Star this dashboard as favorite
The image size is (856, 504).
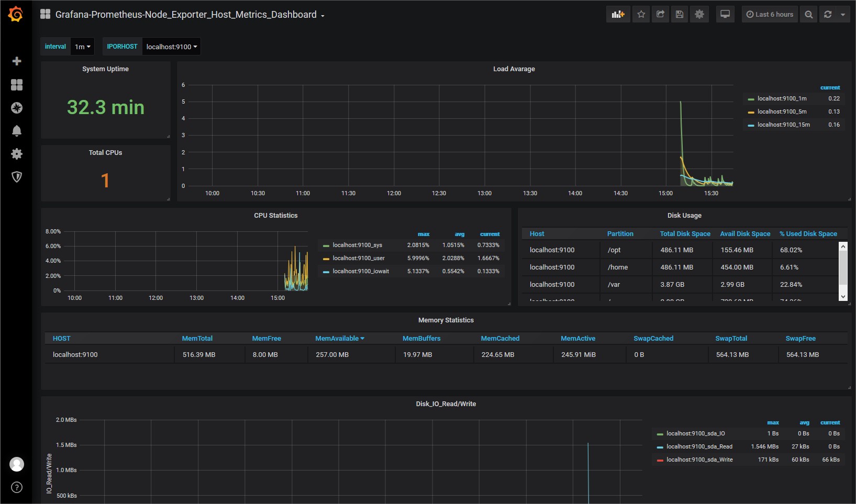tap(641, 15)
